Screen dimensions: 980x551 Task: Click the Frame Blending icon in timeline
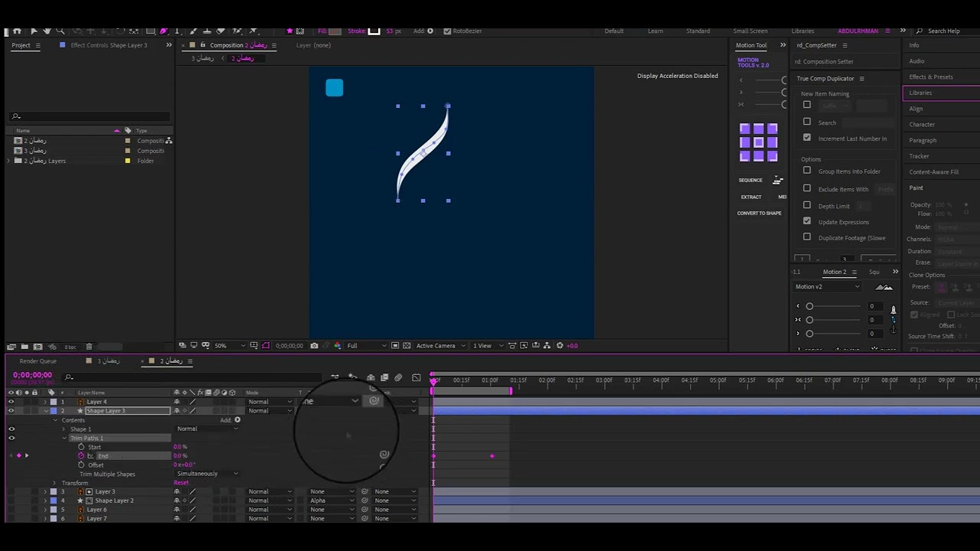(384, 377)
